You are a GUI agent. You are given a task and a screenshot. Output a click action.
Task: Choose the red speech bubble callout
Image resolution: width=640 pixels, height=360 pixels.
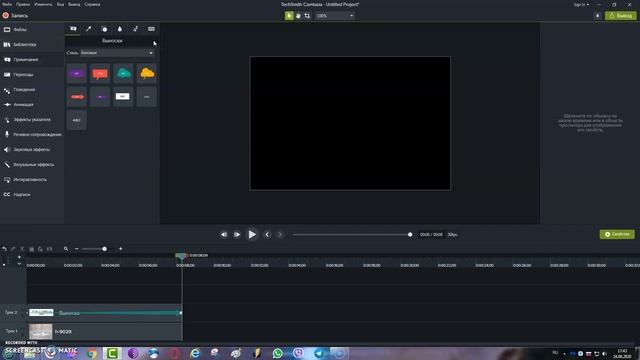point(100,73)
